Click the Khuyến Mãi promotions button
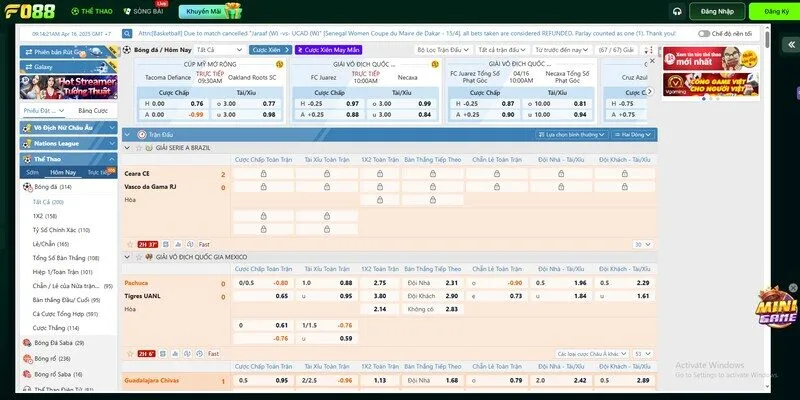 tap(208, 12)
